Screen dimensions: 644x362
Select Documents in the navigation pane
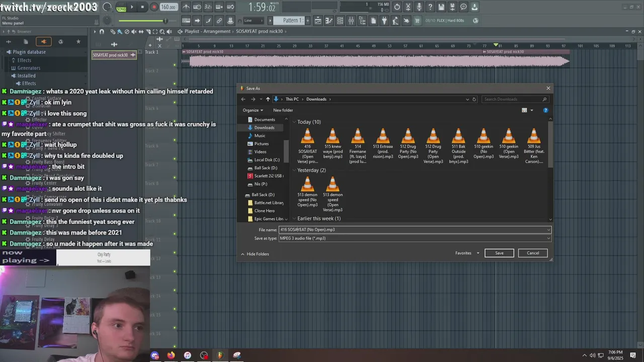pyautogui.click(x=265, y=120)
